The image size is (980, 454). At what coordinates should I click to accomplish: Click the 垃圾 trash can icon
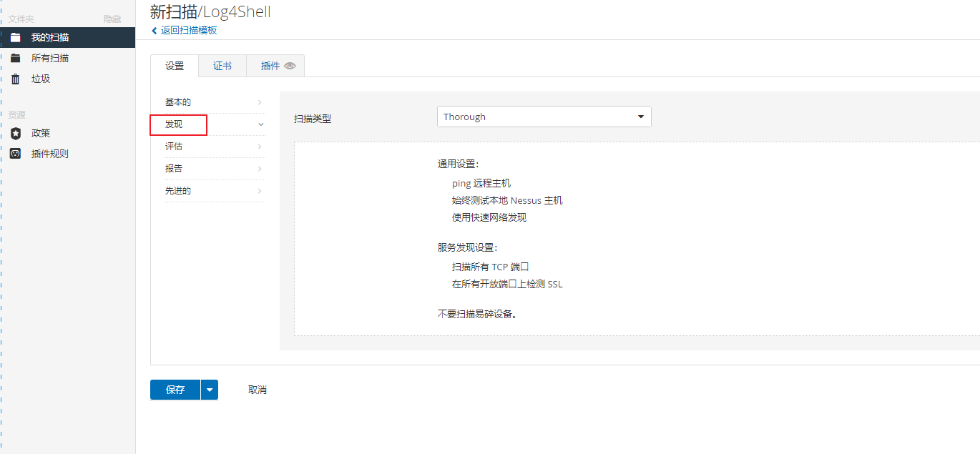(x=15, y=79)
